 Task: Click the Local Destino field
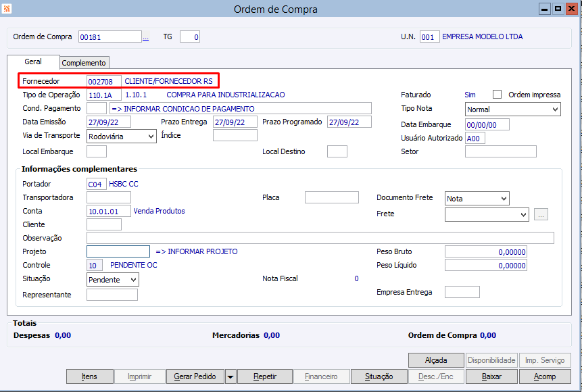pyautogui.click(x=337, y=151)
